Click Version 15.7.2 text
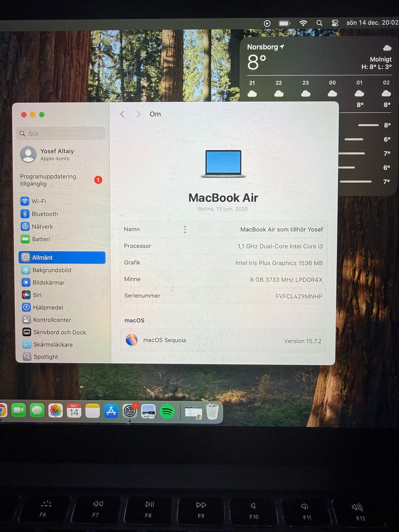Image resolution: width=399 pixels, height=532 pixels. (x=303, y=341)
